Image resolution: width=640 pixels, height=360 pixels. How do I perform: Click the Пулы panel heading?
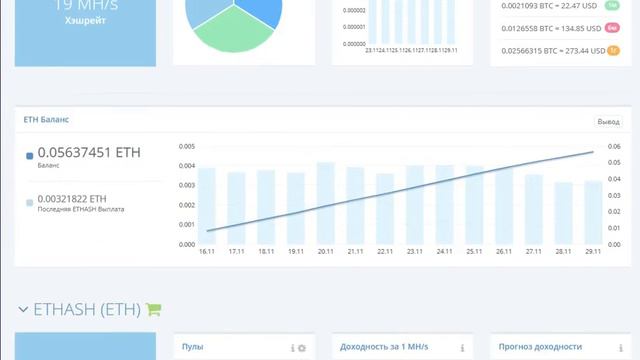pos(193,347)
